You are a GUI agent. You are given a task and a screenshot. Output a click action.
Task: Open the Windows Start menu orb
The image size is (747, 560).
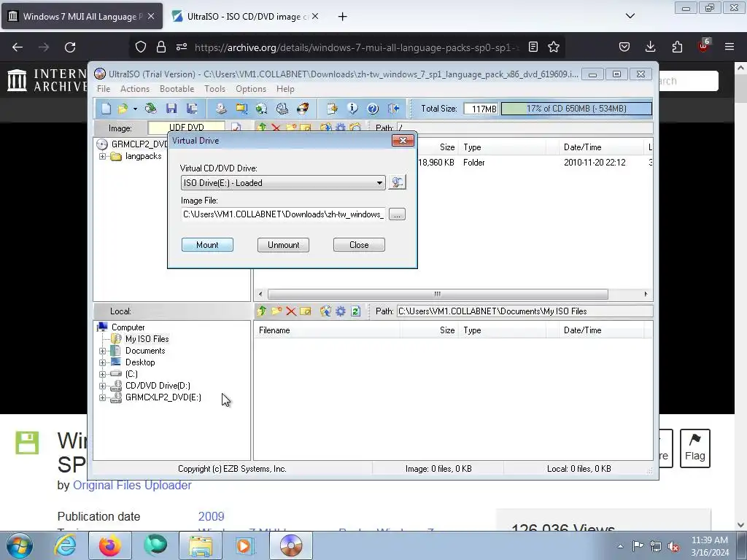20,545
